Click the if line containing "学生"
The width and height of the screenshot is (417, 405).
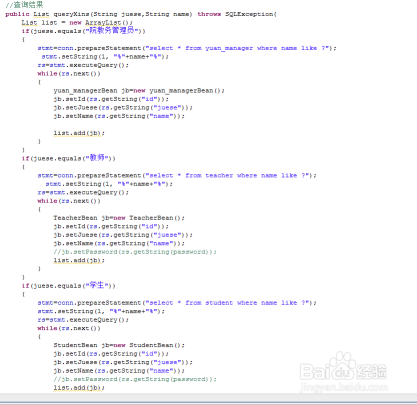(x=68, y=285)
